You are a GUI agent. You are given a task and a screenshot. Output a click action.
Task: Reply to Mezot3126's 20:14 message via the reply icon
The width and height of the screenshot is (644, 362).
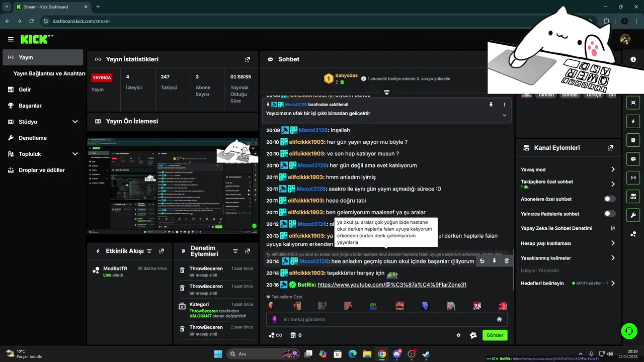482,261
